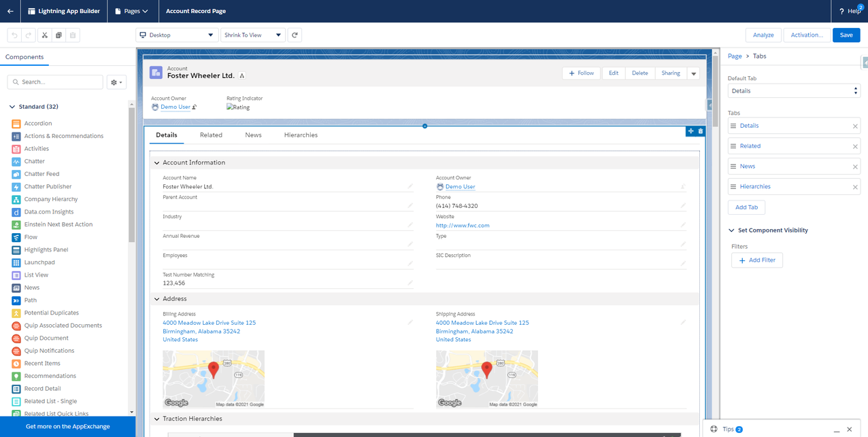
Task: Click the copy icon in toolbar
Action: point(59,35)
